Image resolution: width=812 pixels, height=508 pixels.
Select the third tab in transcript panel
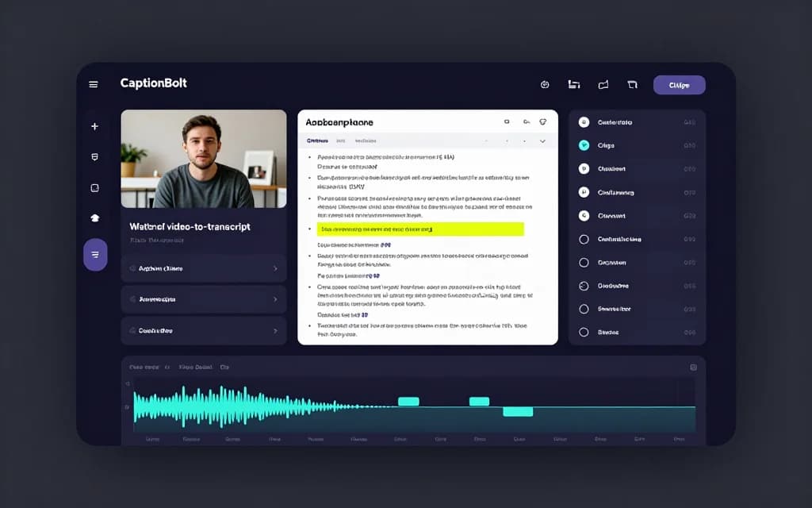point(366,141)
